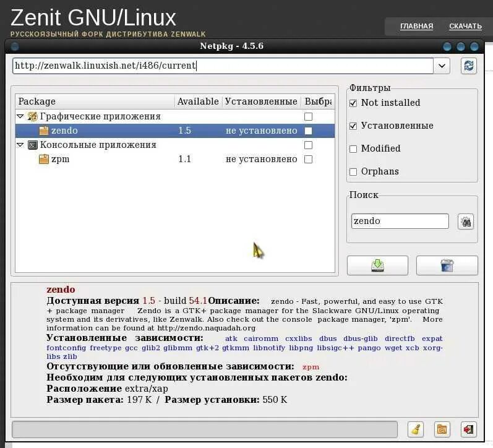493x448 pixels.
Task: Click the remove packages trash icon
Action: pyautogui.click(x=447, y=265)
